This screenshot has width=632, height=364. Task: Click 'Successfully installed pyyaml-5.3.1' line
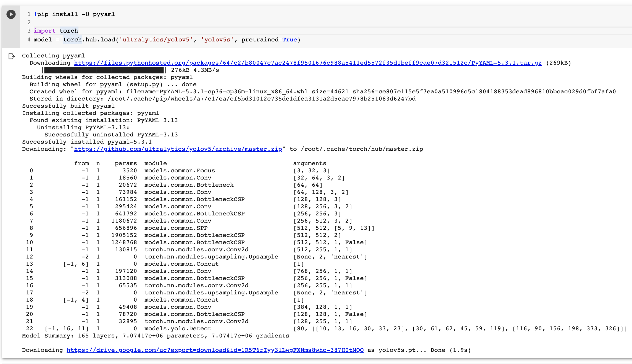coord(87,142)
